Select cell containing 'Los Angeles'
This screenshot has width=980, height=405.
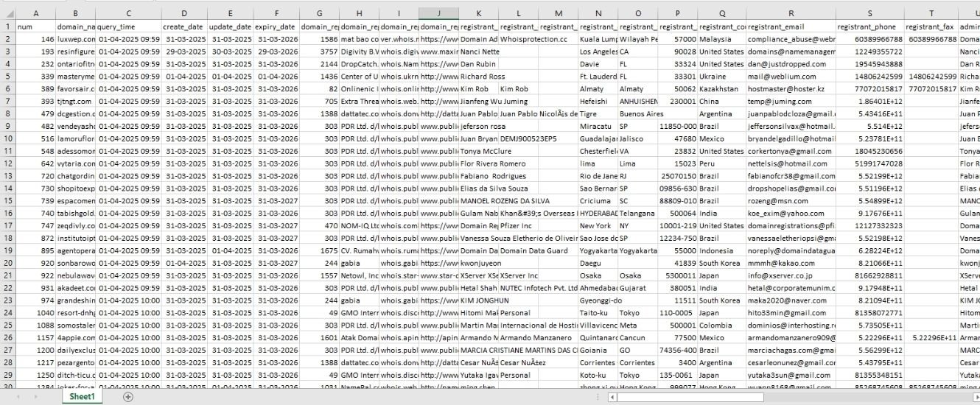pos(598,51)
